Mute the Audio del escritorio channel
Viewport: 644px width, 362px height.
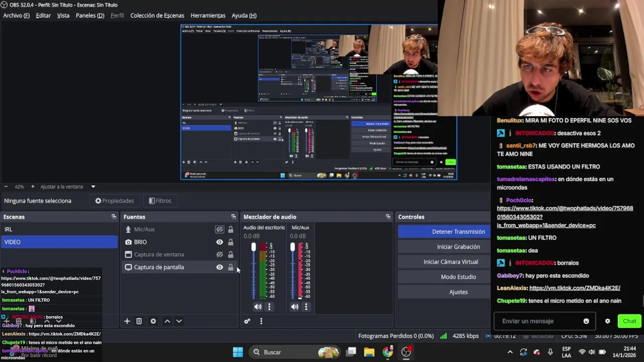coord(258,307)
